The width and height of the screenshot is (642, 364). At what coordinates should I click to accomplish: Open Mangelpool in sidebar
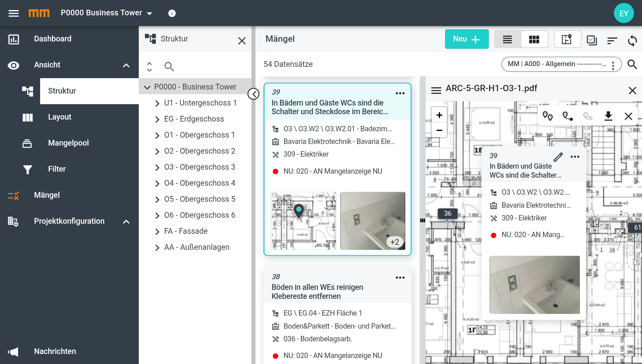[x=68, y=143]
